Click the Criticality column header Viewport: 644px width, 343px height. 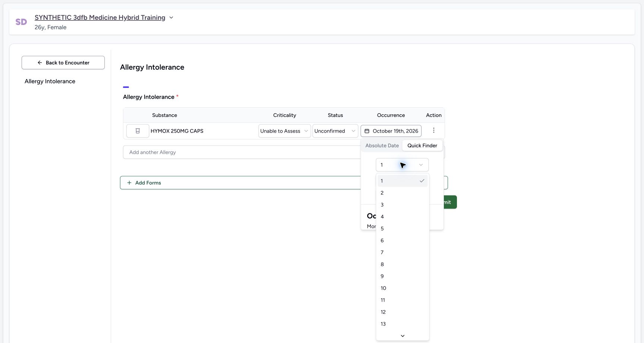284,115
